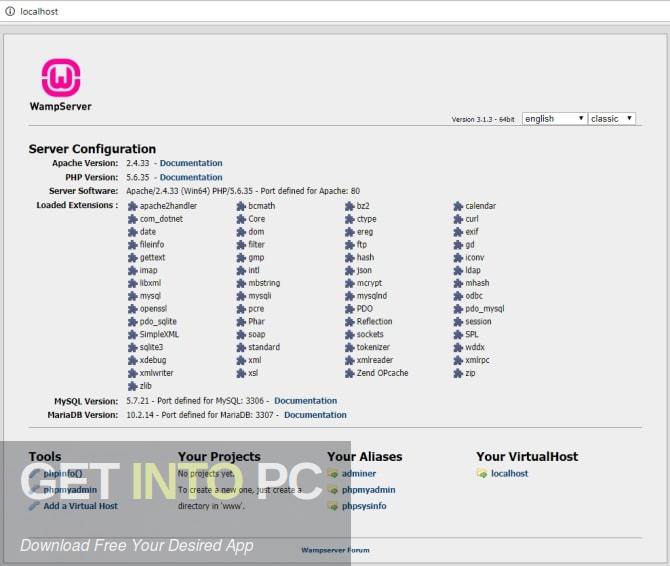Click the puzzle icon beside Phar
The width and height of the screenshot is (670, 566).
(x=241, y=322)
